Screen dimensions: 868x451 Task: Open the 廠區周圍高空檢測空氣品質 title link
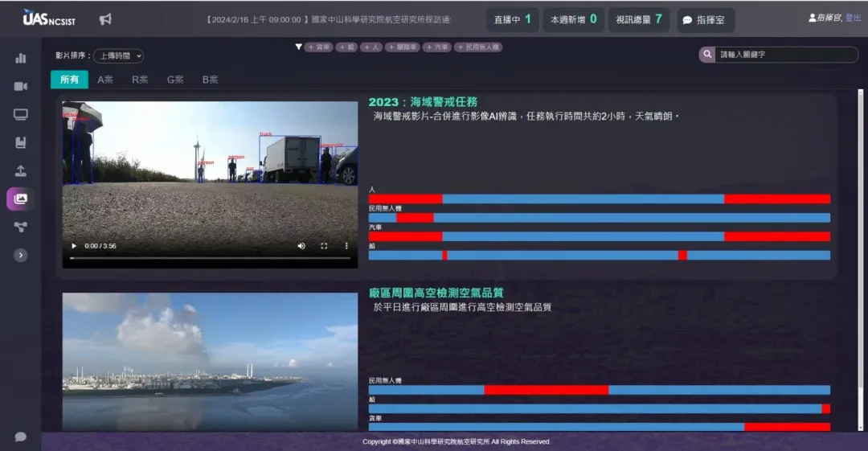click(x=436, y=293)
